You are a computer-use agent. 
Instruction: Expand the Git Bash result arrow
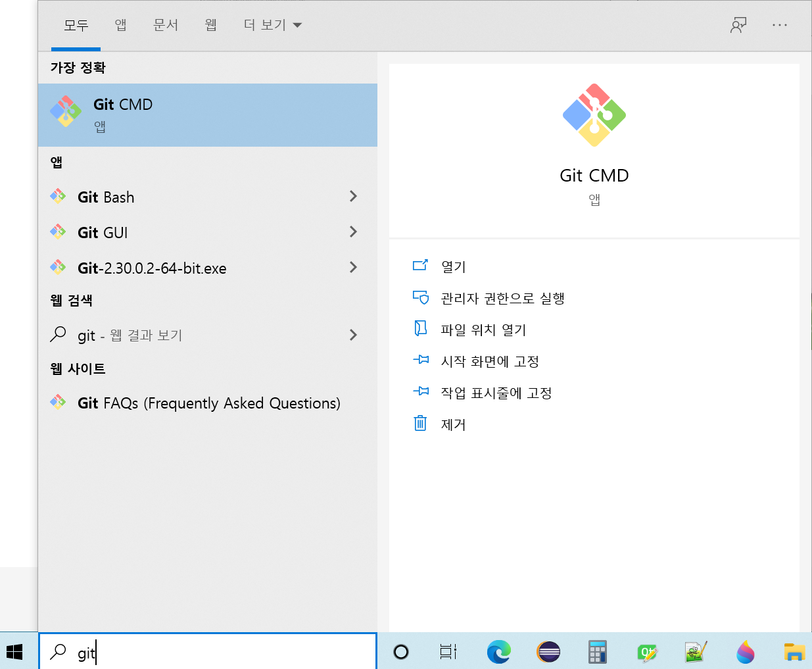click(x=353, y=197)
